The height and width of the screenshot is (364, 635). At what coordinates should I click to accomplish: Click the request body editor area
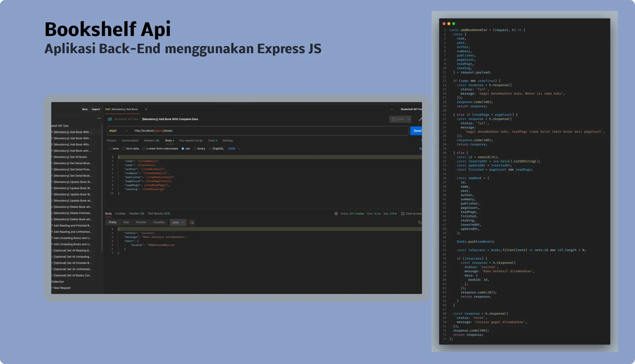pyautogui.click(x=264, y=181)
